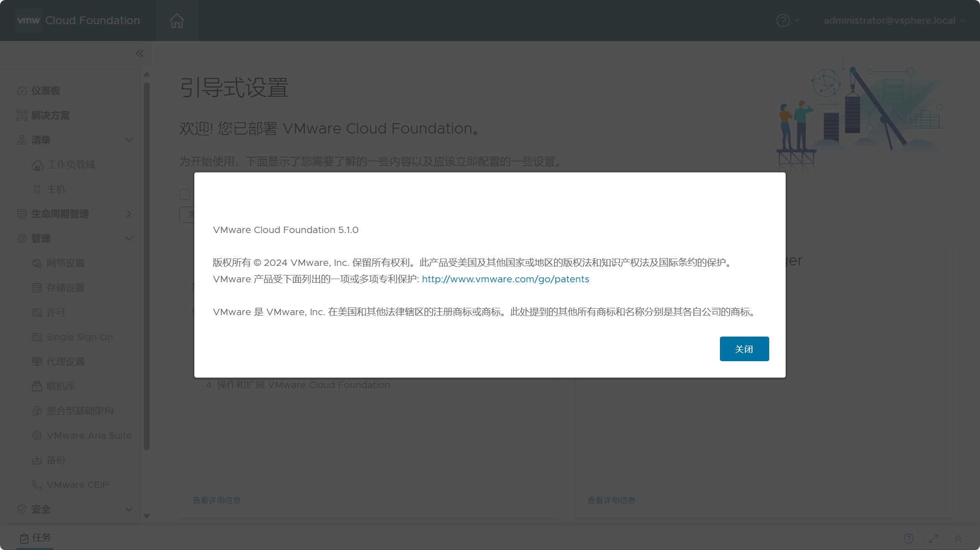Click the clipboard icon beside 任务

tap(24, 539)
